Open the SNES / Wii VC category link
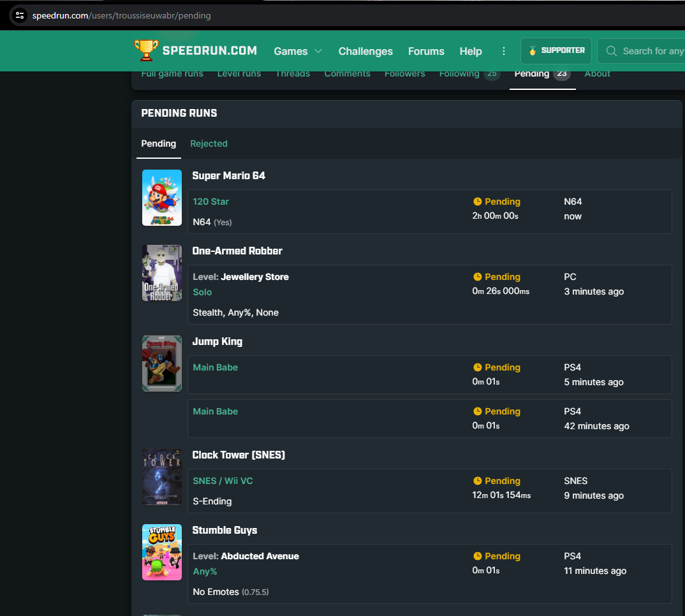 click(223, 481)
